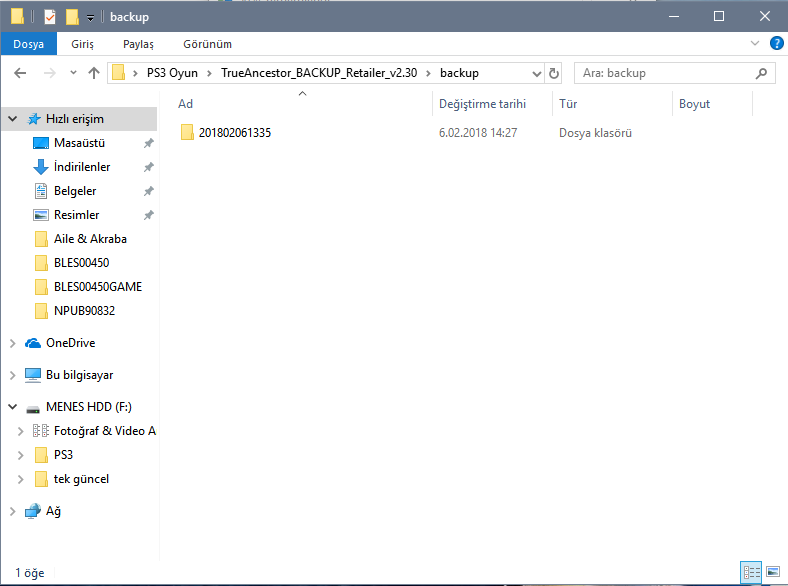Switch to details view in status bar
Screen dimensions: 788x586
pos(751,572)
